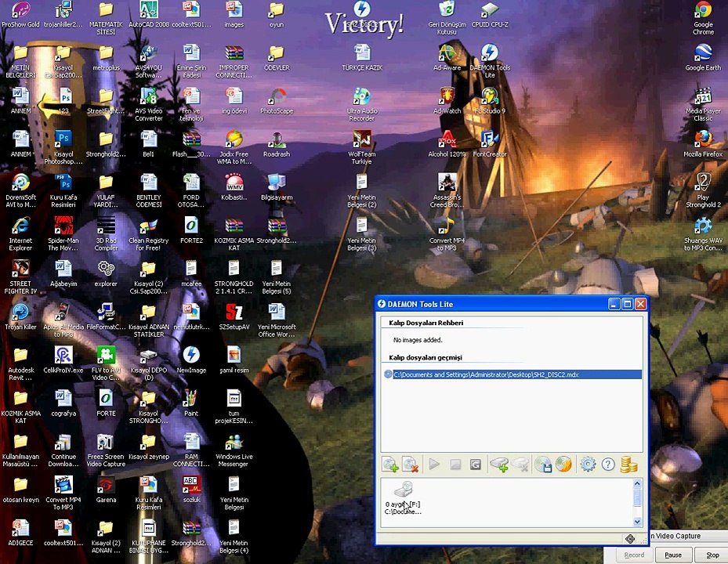Open AutoCAD 2008 desktop shortcut

click(149, 15)
